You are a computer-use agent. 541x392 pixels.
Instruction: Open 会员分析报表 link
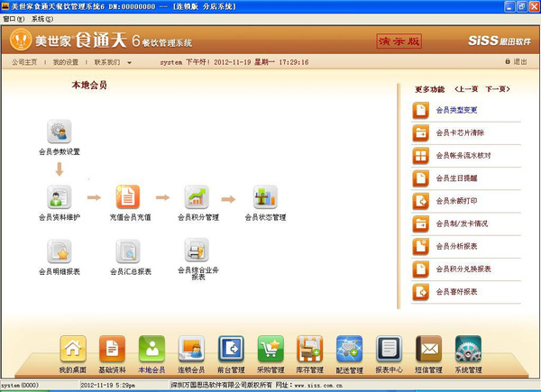[456, 247]
